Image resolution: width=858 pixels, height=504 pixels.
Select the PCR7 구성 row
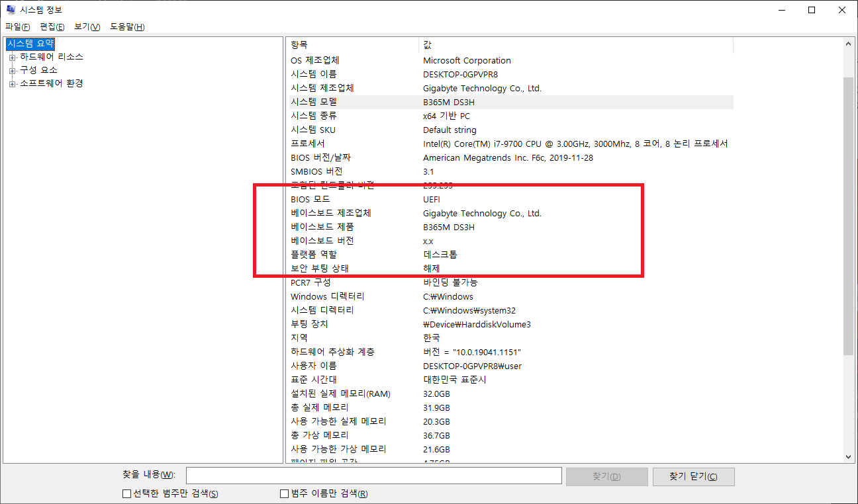pyautogui.click(x=510, y=282)
